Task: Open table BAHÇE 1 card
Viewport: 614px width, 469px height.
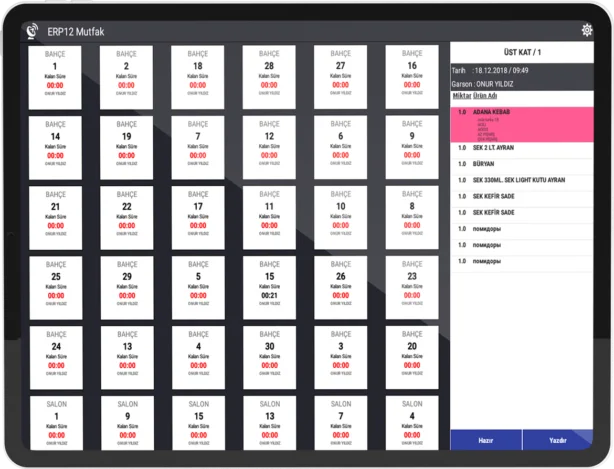Action: coord(55,77)
